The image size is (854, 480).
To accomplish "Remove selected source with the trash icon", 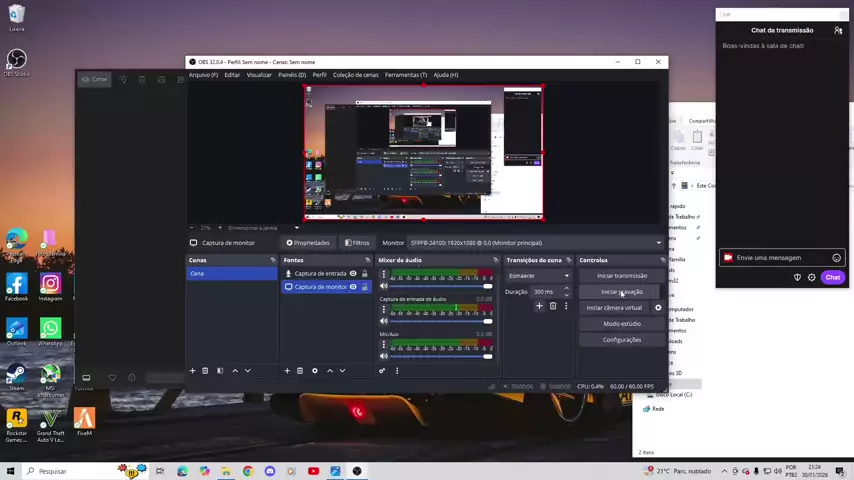I will click(299, 371).
